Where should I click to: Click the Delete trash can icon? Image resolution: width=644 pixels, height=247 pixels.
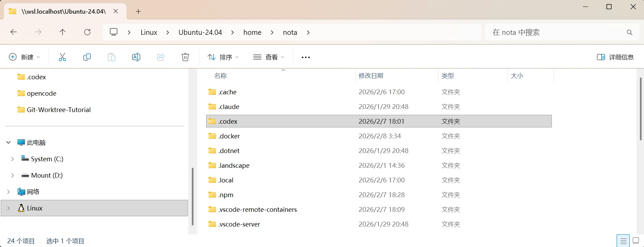185,57
